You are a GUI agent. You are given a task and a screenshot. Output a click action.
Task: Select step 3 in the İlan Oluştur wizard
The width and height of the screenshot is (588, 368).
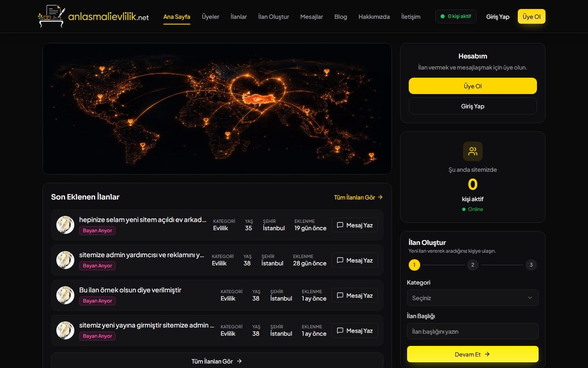click(531, 265)
